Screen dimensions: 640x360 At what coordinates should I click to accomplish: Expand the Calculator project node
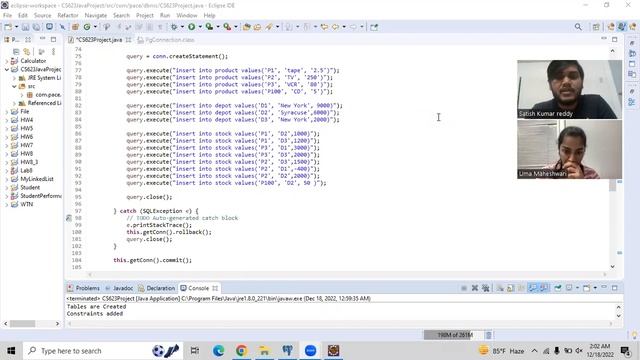pos(7,61)
